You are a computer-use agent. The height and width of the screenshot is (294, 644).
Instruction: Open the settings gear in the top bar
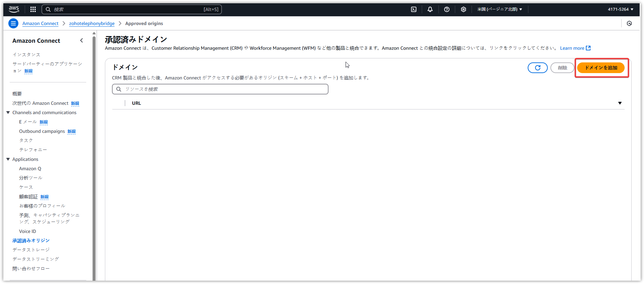pyautogui.click(x=464, y=9)
